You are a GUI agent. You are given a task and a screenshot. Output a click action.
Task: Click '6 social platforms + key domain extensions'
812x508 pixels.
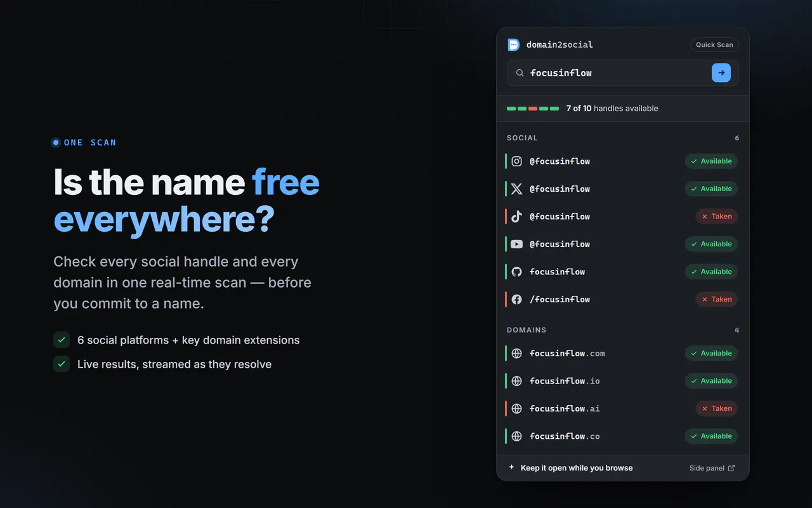click(188, 340)
